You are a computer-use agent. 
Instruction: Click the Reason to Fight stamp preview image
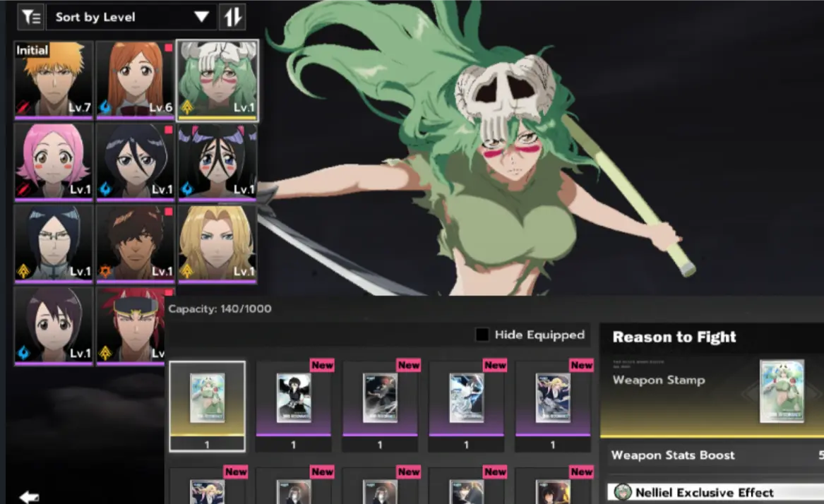click(x=782, y=391)
